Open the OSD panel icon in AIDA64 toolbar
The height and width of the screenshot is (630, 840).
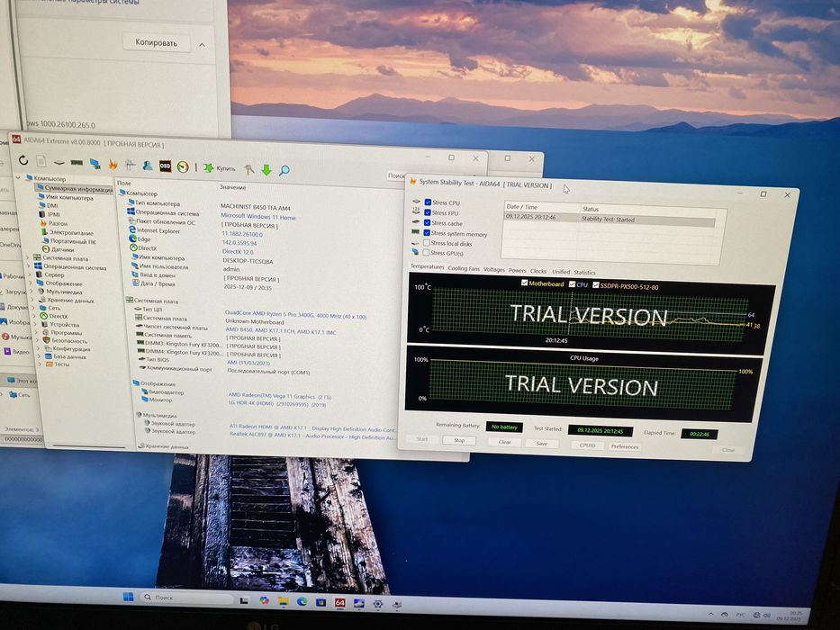click(165, 166)
